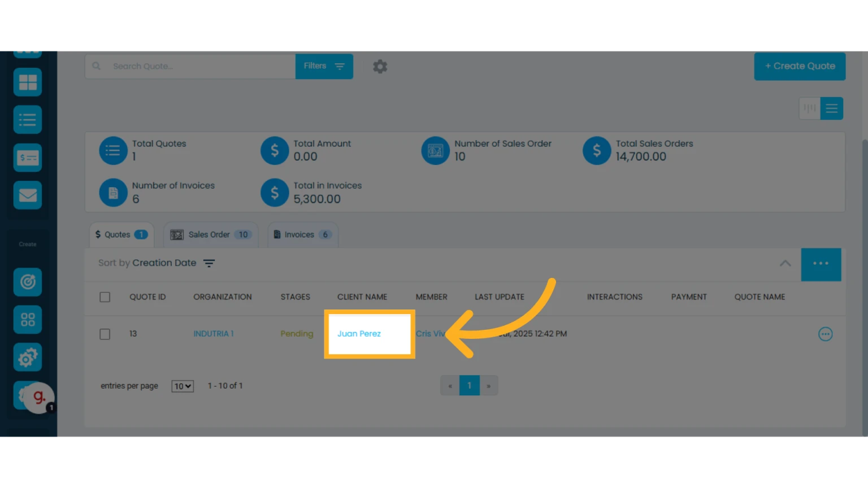Click the Total Sales Orders dollar icon
Image resolution: width=868 pixels, height=488 pixels.
[x=597, y=151]
